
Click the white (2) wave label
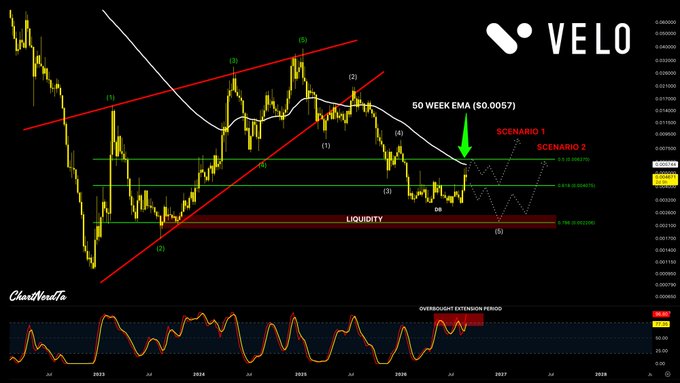pos(353,77)
